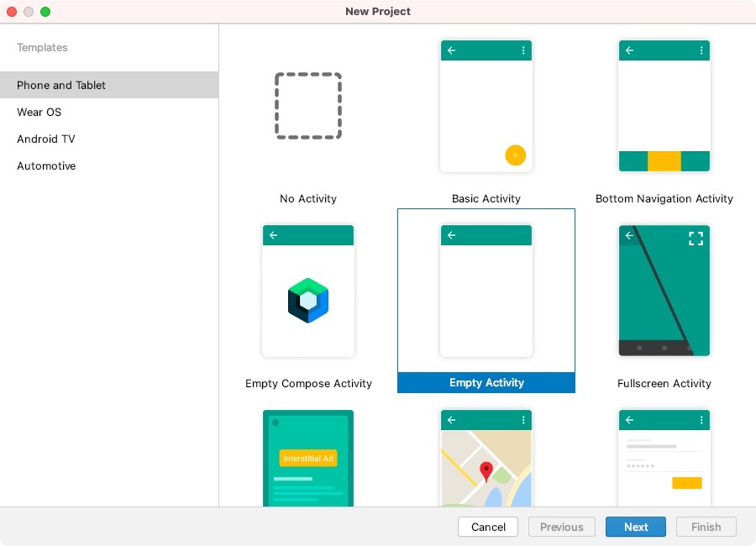Select the Login form template thumbnail
Viewport: 756px width, 546px height.
(664, 458)
